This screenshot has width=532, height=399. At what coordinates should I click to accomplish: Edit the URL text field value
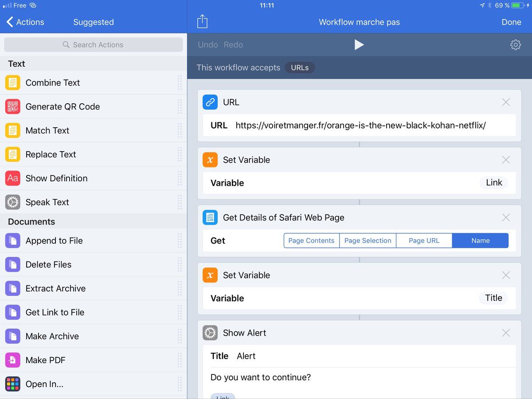360,125
